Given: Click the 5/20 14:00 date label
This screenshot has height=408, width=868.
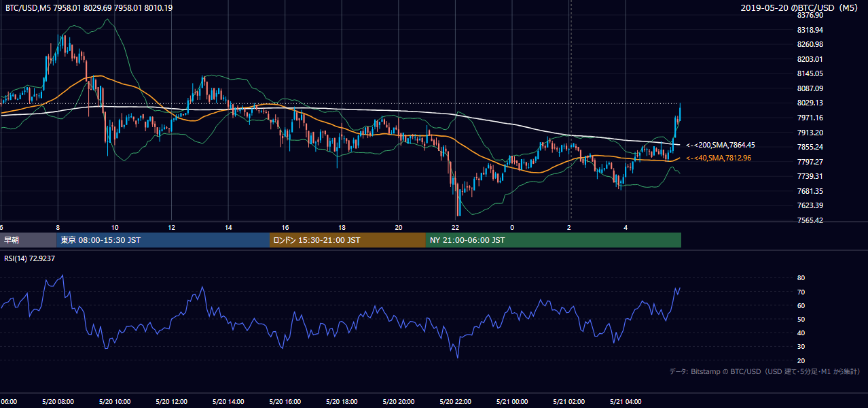Looking at the screenshot, I should 227,401.
